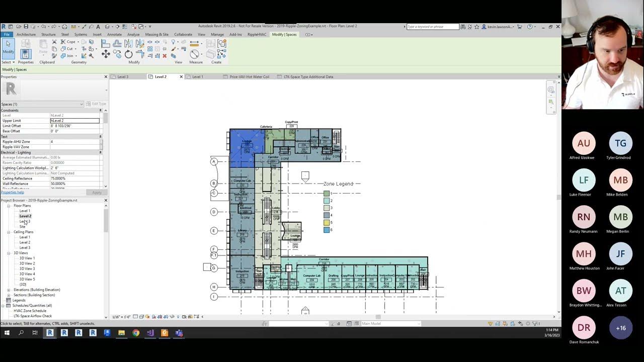Close the Properties palette
Screen dimensions: 644x362
coord(106,77)
